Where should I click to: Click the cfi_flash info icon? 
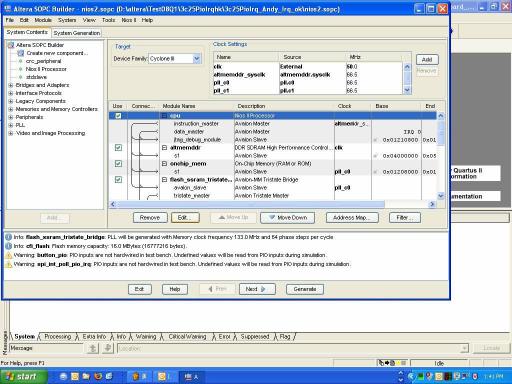(x=9, y=246)
